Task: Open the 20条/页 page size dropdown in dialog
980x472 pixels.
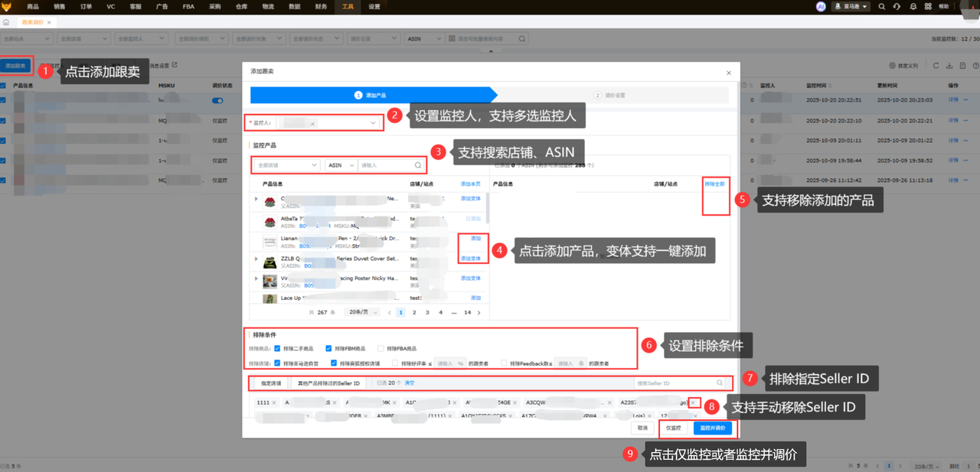Action: 363,312
